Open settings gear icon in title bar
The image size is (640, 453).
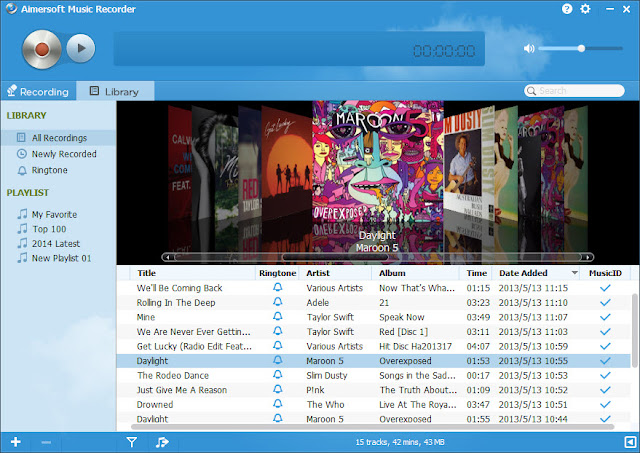pos(585,9)
